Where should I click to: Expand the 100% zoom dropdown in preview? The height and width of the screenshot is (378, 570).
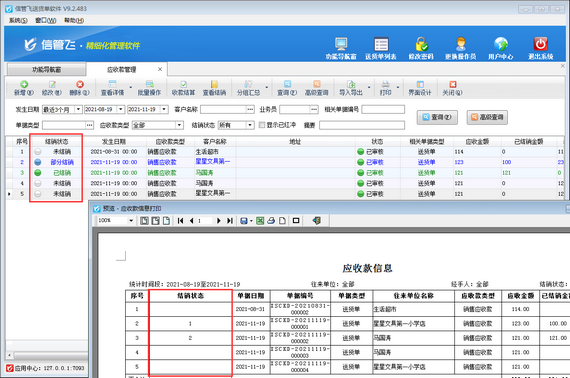click(131, 221)
